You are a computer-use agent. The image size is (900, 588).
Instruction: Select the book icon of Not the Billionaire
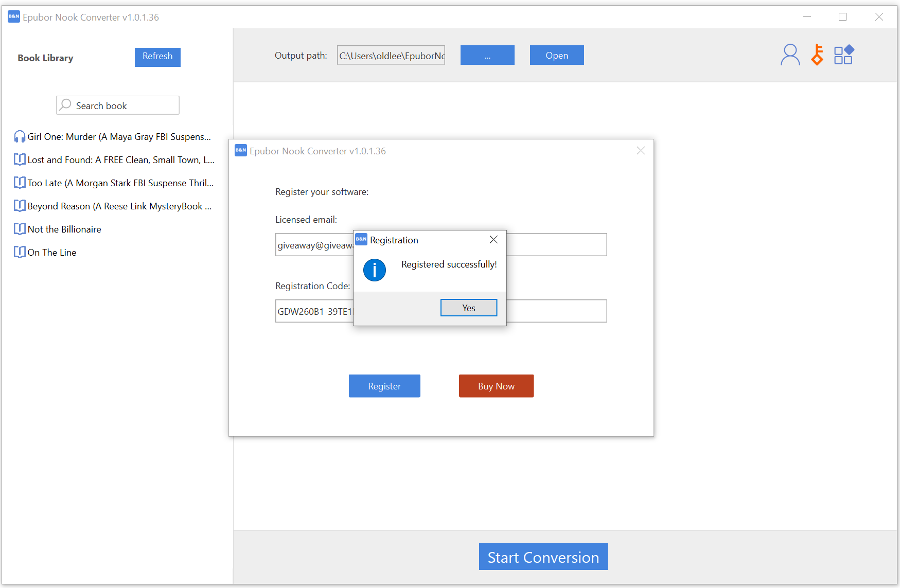pyautogui.click(x=20, y=229)
